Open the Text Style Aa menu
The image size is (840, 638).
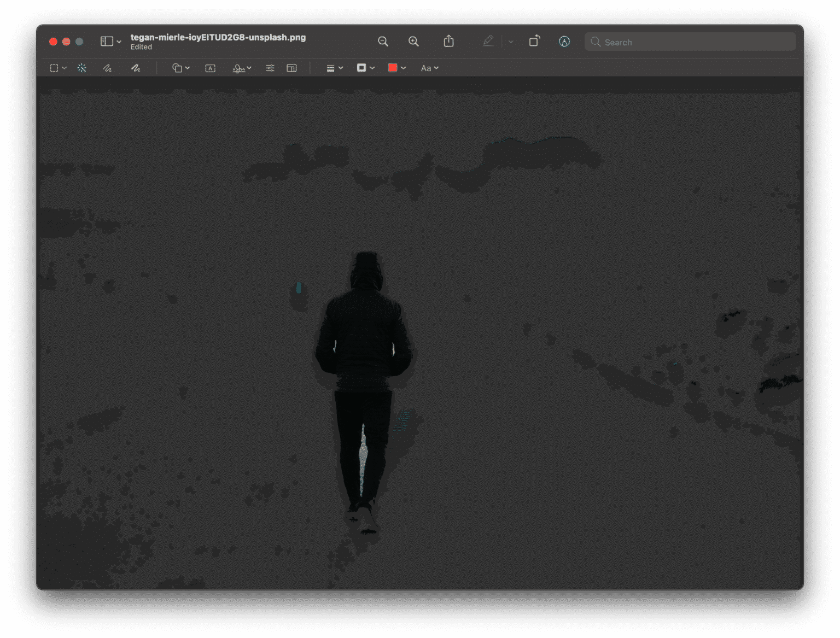429,68
